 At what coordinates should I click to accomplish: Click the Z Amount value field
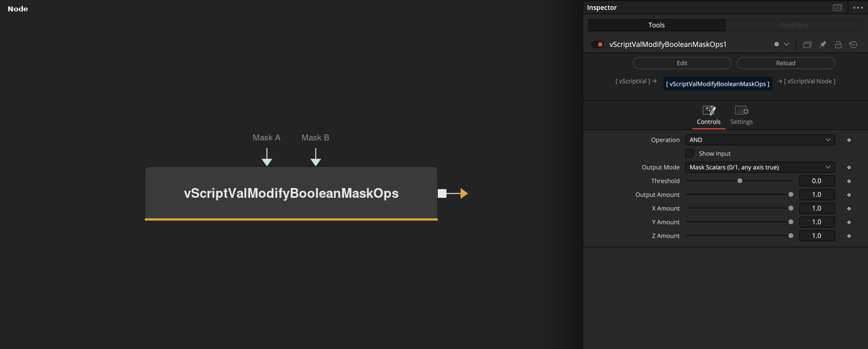(816, 236)
